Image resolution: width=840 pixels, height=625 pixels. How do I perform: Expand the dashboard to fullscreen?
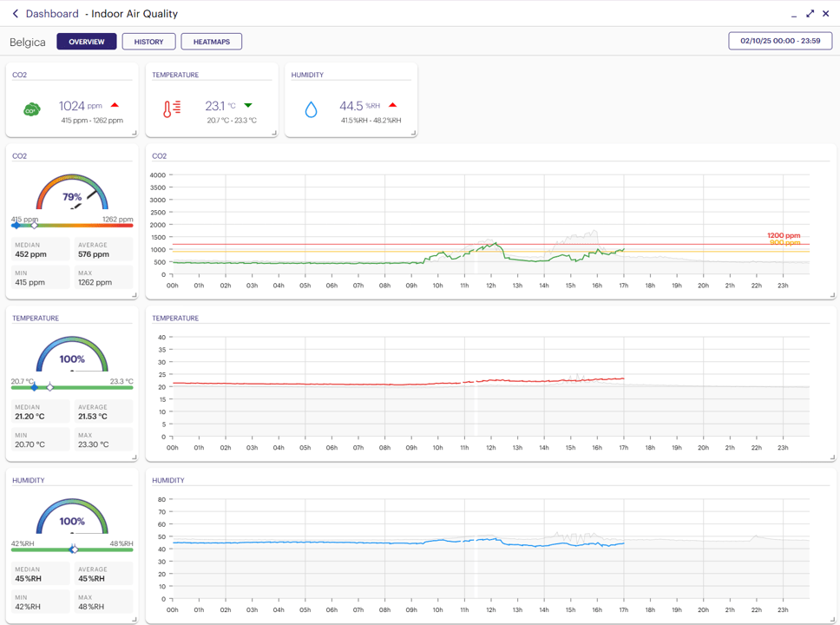[810, 14]
